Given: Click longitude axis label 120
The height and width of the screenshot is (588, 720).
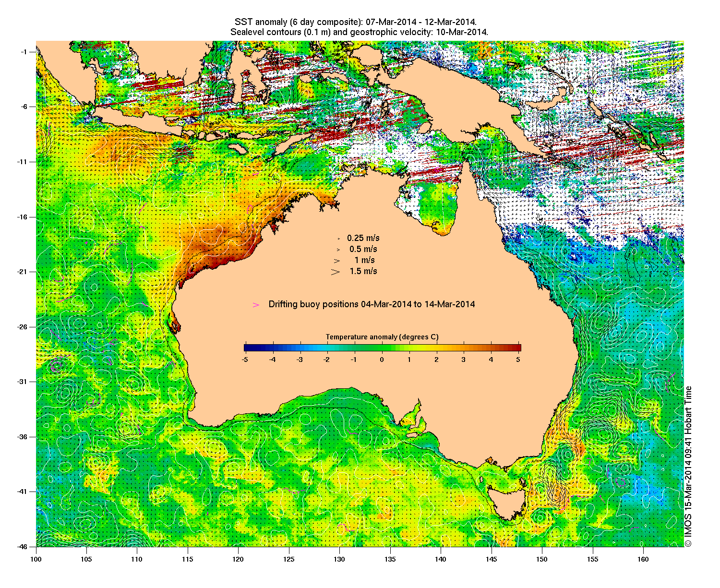Looking at the screenshot, I should pyautogui.click(x=238, y=559).
